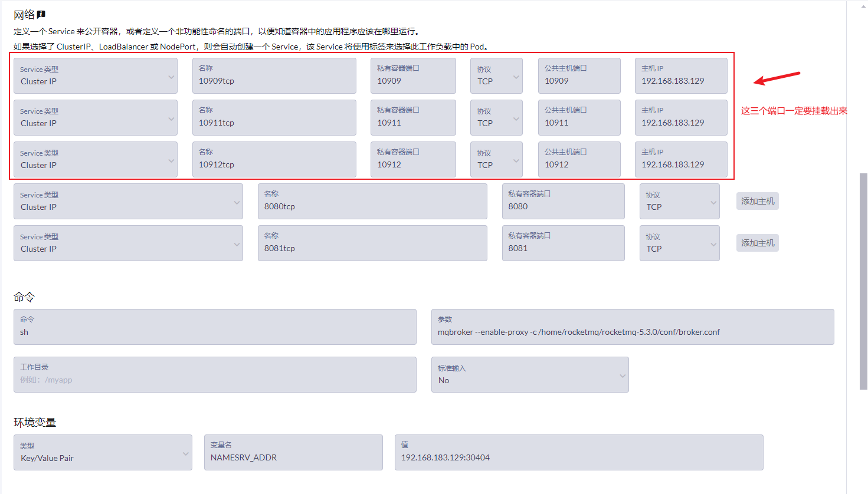The image size is (868, 494).
Task: Click the info icon beside 网络 heading
Action: (x=41, y=14)
